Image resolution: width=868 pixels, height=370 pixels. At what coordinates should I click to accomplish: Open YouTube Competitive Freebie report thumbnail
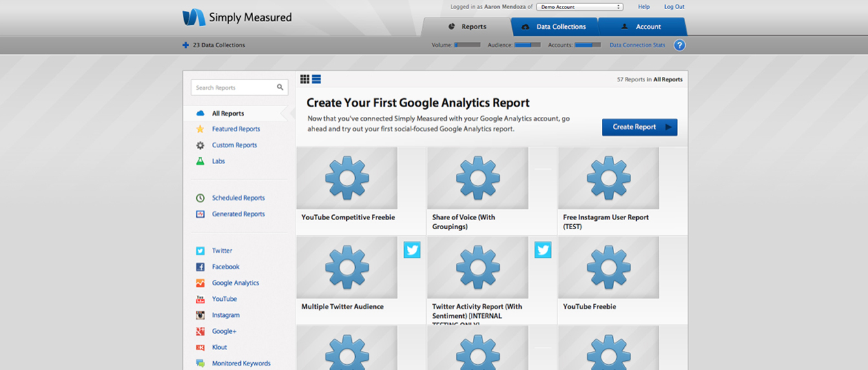coord(347,178)
